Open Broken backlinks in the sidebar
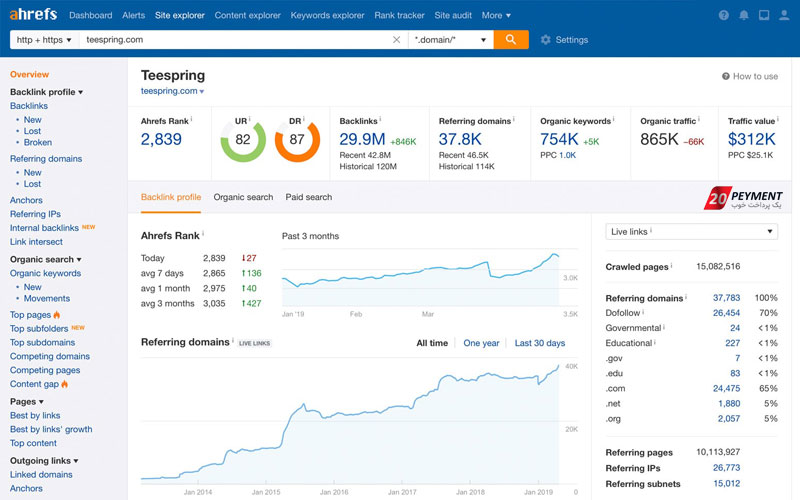Image resolution: width=800 pixels, height=500 pixels. click(x=38, y=142)
